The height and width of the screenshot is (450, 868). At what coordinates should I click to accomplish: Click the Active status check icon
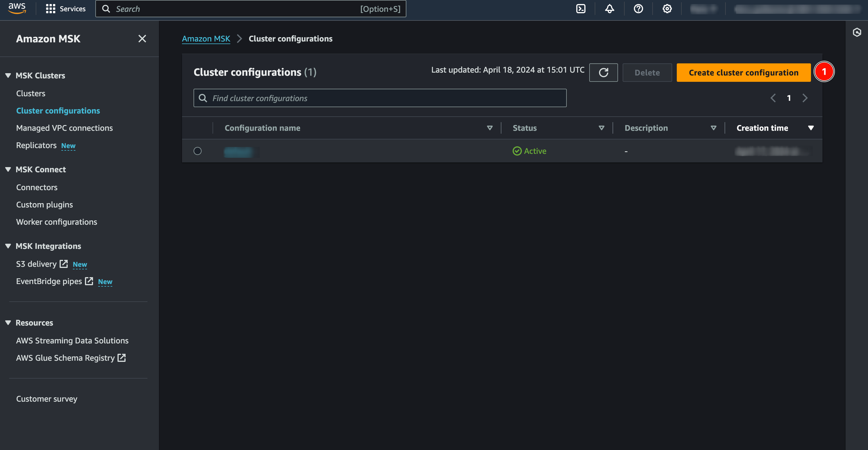click(x=517, y=151)
